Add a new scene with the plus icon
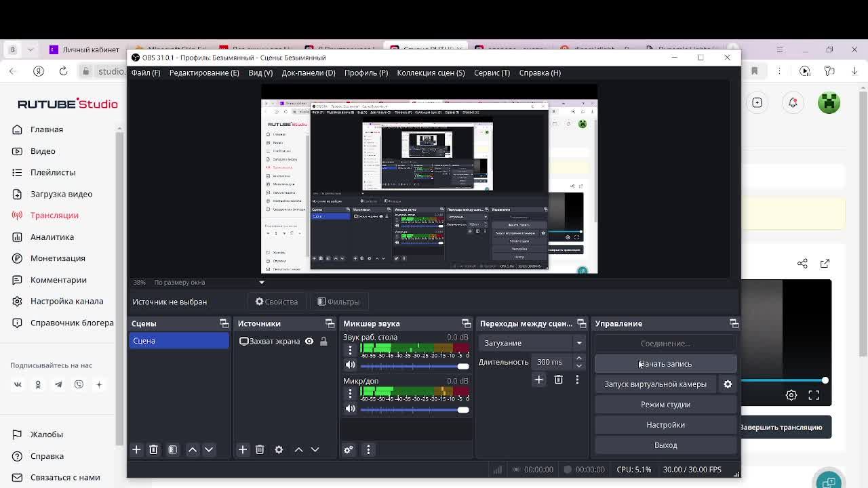Screen dimensions: 868x488 point(136,449)
